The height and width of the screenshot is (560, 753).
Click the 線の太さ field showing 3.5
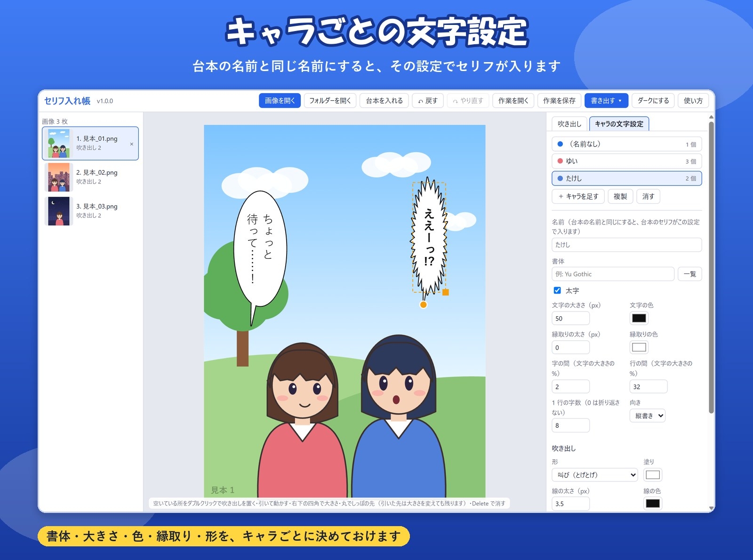[570, 504]
